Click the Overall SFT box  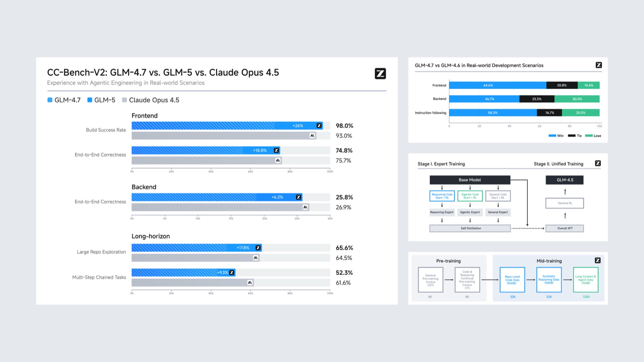[565, 228]
